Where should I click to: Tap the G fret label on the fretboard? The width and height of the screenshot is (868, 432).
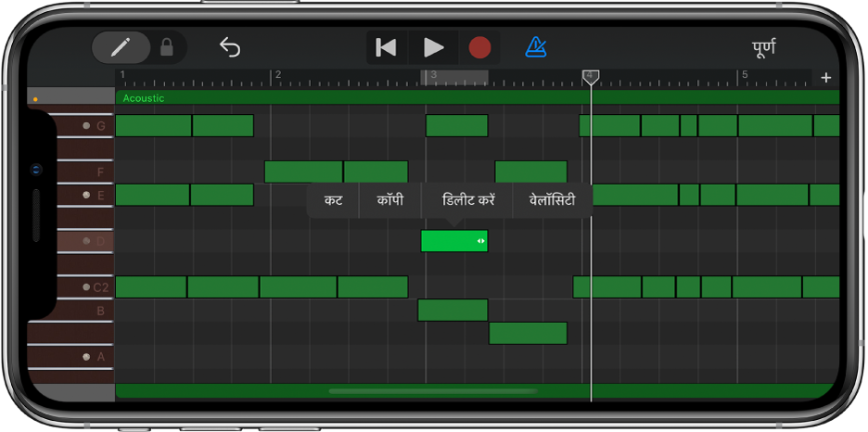tap(100, 126)
